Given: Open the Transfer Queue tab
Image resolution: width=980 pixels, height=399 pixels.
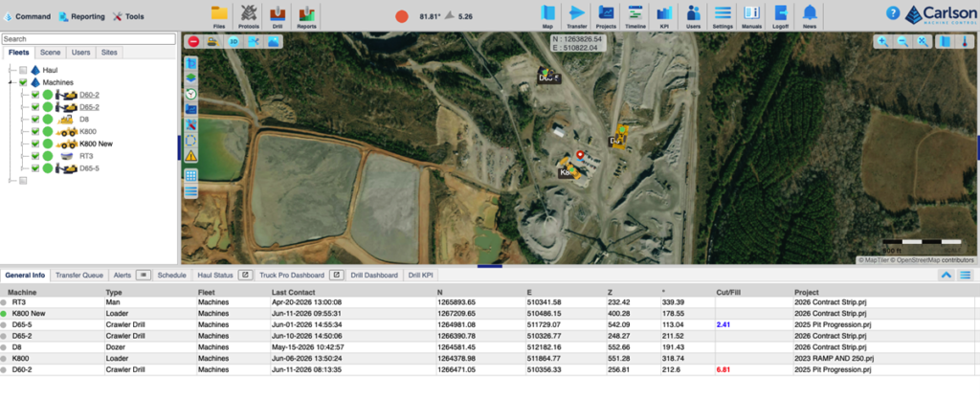Looking at the screenshot, I should pyautogui.click(x=79, y=275).
